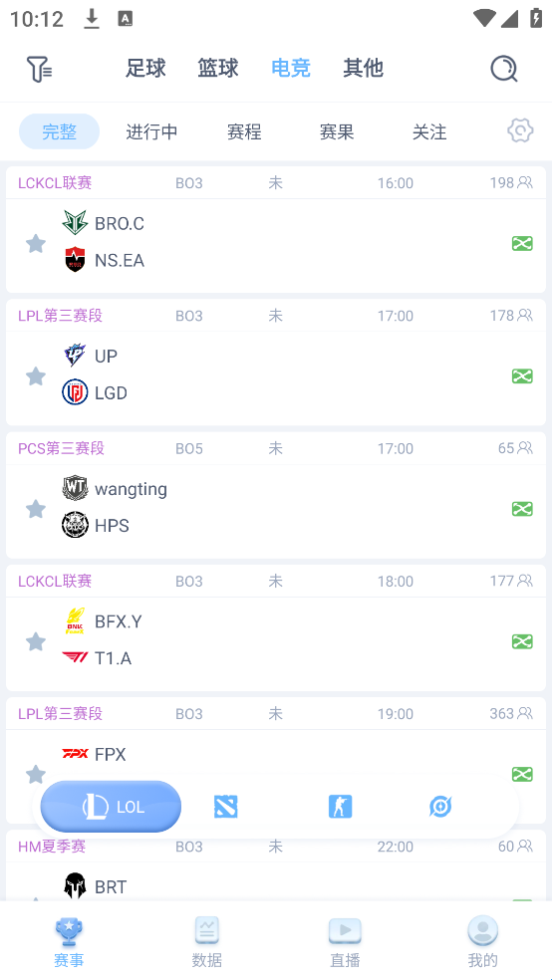Select the Dota 2 game icon
Viewport: 552px width, 980px height.
(x=225, y=807)
